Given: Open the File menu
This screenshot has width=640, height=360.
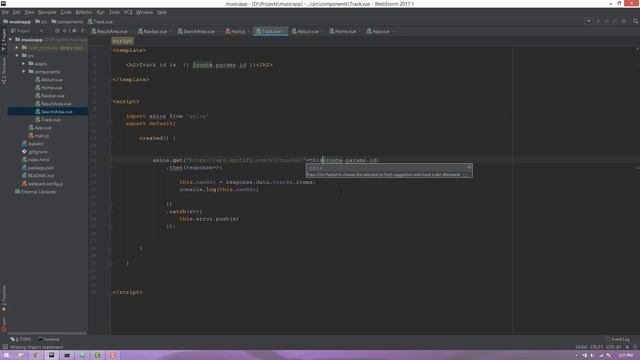Looking at the screenshot, I should 5,12.
